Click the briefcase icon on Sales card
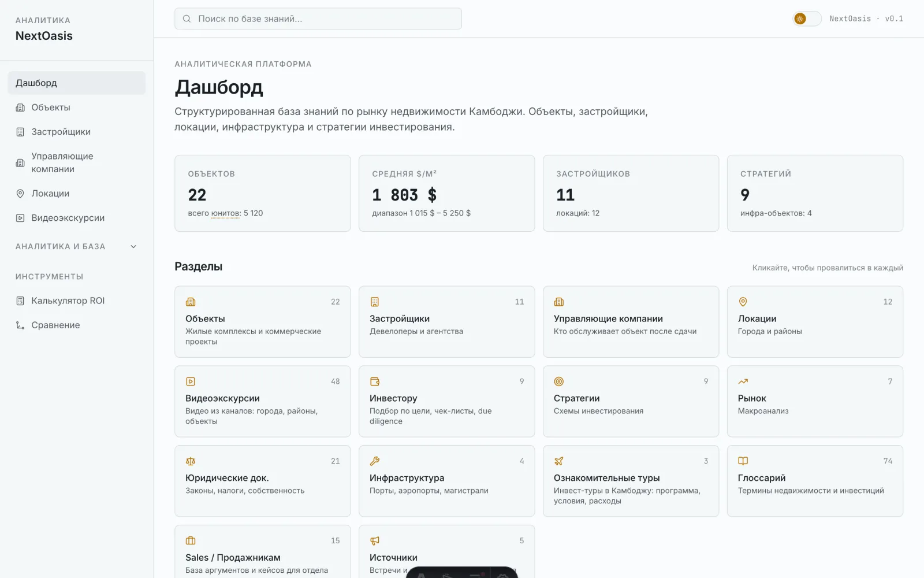924x578 pixels. [191, 541]
